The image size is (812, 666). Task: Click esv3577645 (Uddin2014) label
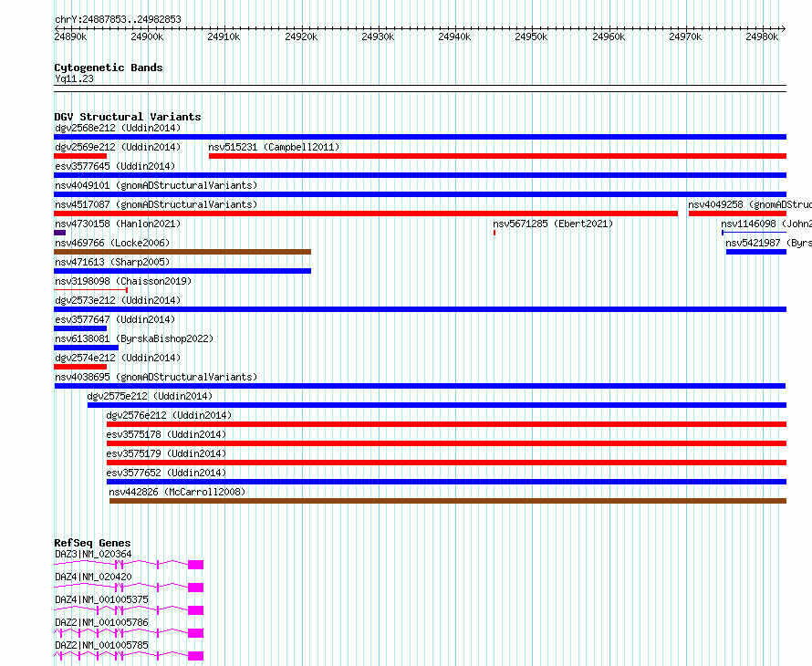pos(115,166)
